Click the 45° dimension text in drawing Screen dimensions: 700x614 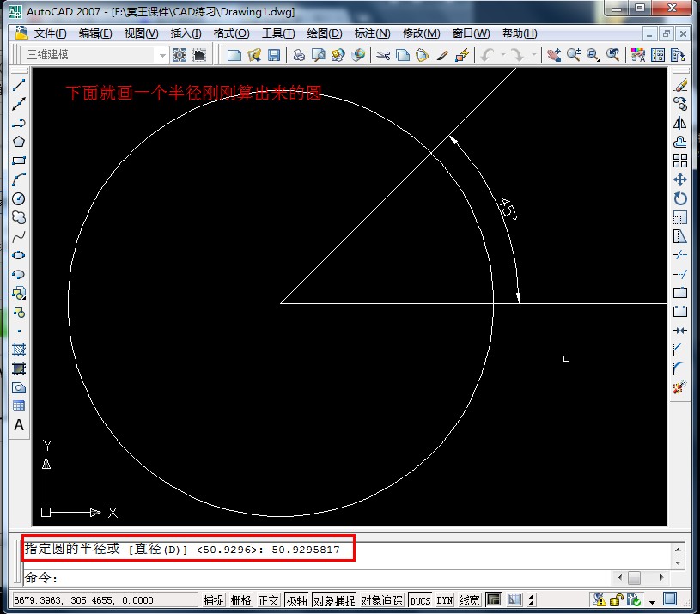(508, 208)
